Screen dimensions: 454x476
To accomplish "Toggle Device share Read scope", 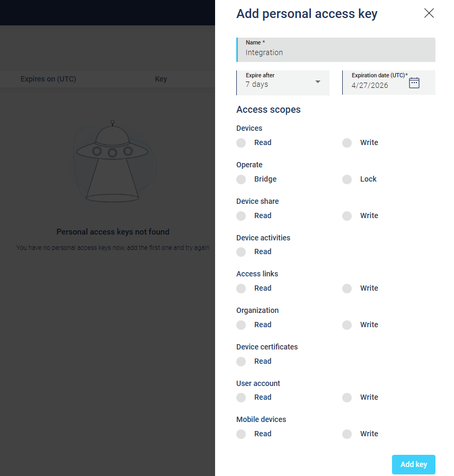I will pos(241,216).
